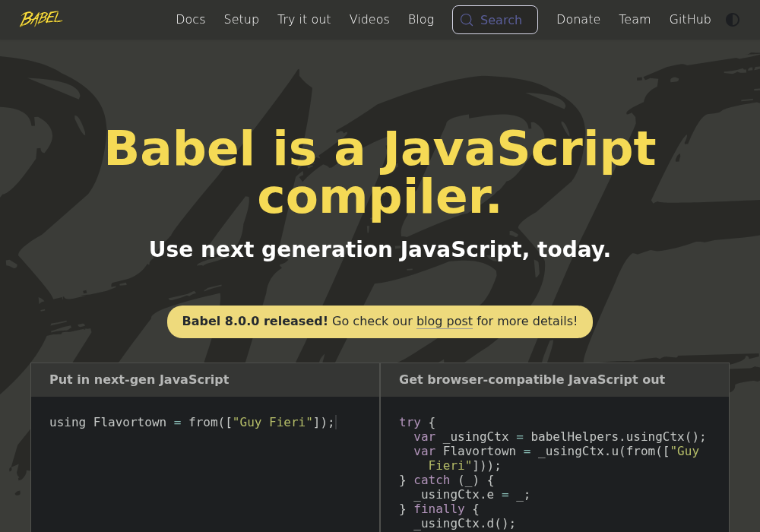
Task: Open the Setup page
Action: coord(242,20)
